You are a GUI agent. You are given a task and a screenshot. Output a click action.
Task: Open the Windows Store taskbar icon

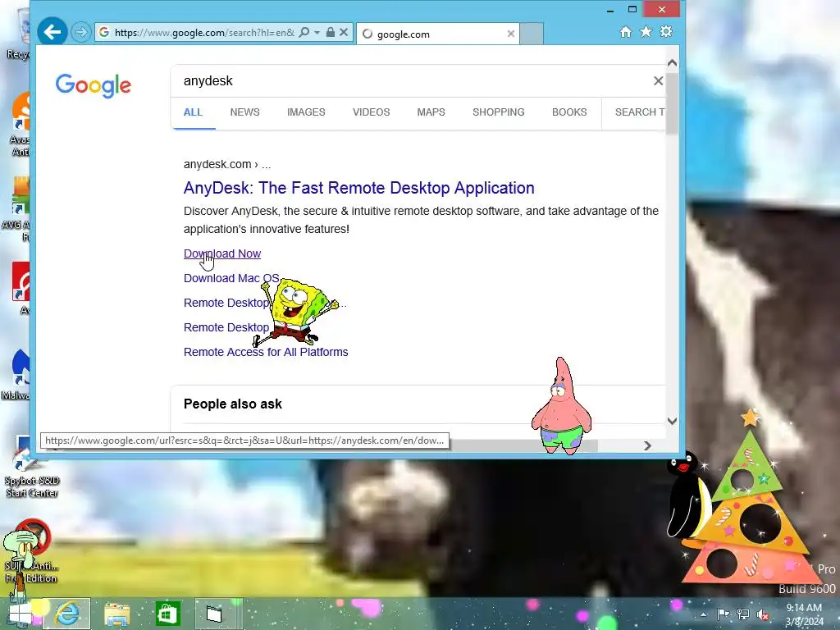(x=167, y=614)
